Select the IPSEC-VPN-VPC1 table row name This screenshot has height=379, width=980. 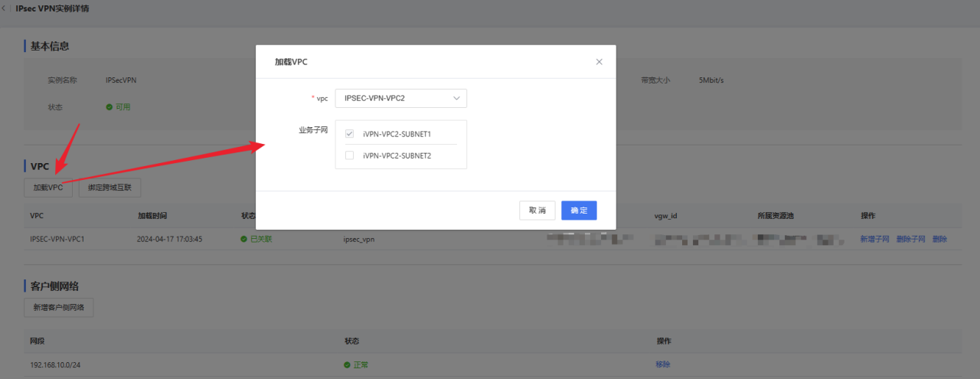[x=57, y=239]
